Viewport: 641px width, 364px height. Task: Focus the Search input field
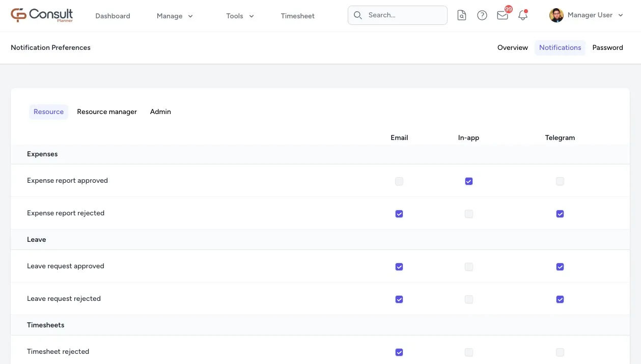click(398, 15)
